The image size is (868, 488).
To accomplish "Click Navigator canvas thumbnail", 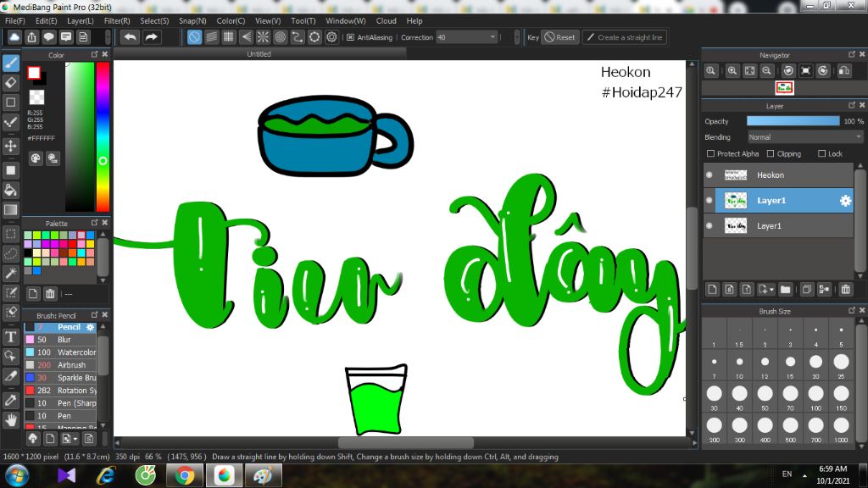I will click(x=784, y=88).
